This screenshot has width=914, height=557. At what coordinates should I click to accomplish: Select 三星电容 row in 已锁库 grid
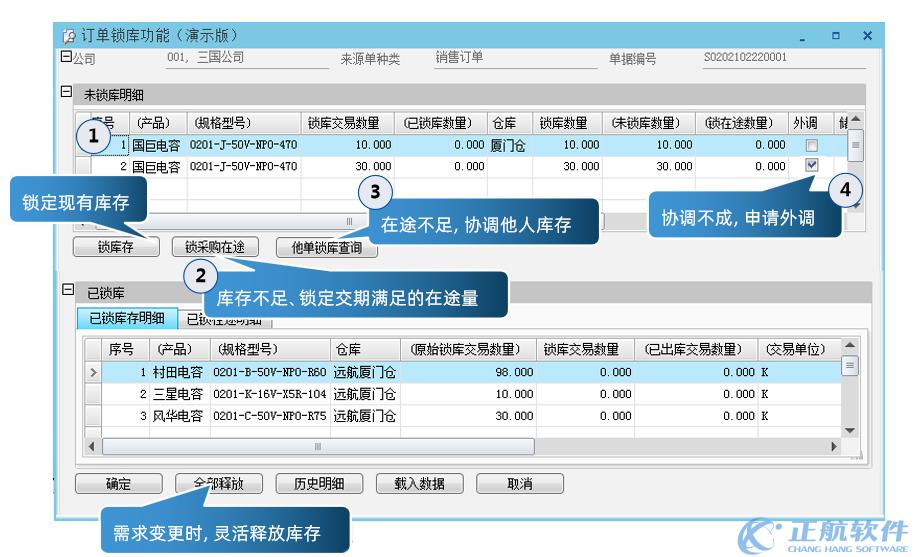(176, 394)
